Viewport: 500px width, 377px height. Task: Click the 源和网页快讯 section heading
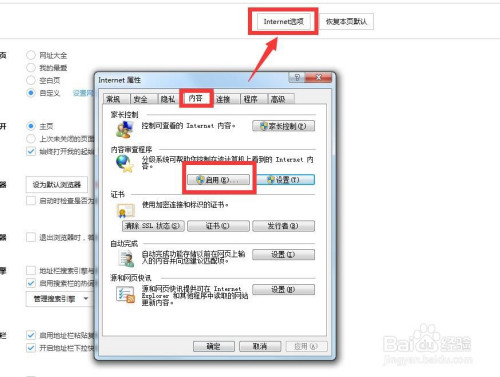[131, 278]
